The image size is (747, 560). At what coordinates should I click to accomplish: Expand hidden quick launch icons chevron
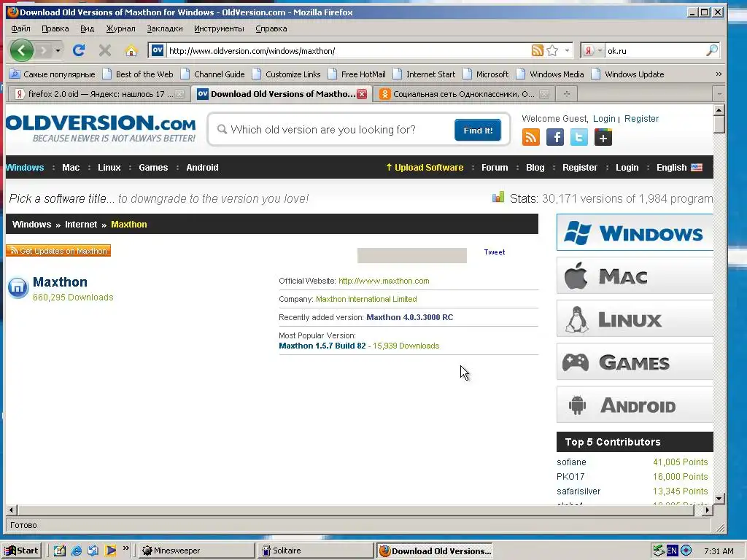tap(125, 548)
